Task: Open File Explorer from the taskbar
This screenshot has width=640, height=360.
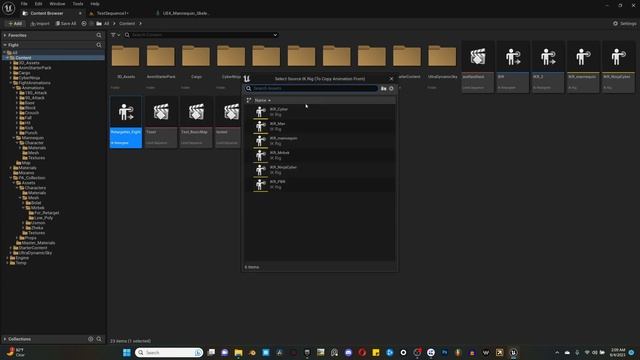Action: (x=238, y=352)
